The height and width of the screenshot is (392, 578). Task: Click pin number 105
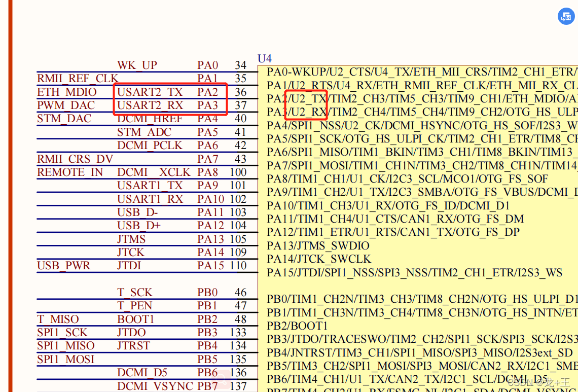tap(238, 239)
